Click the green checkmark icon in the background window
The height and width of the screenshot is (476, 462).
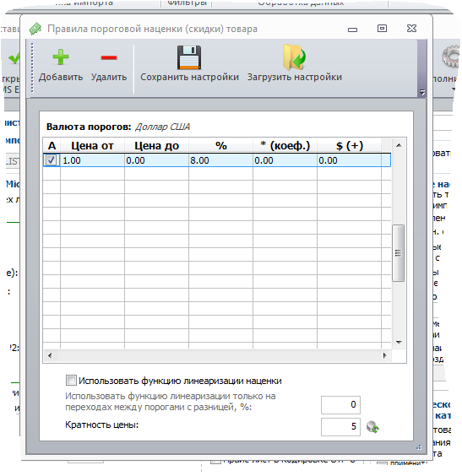14,57
